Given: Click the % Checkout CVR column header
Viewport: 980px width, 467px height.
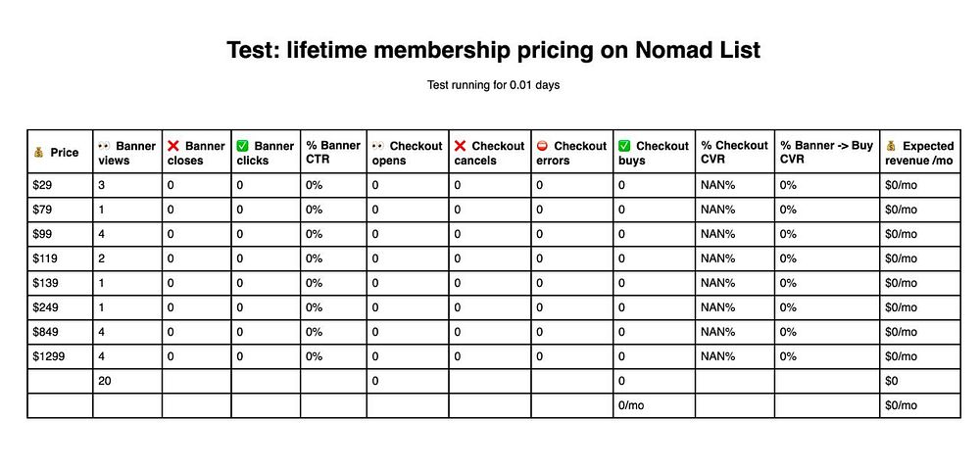Looking at the screenshot, I should pyautogui.click(x=733, y=153).
